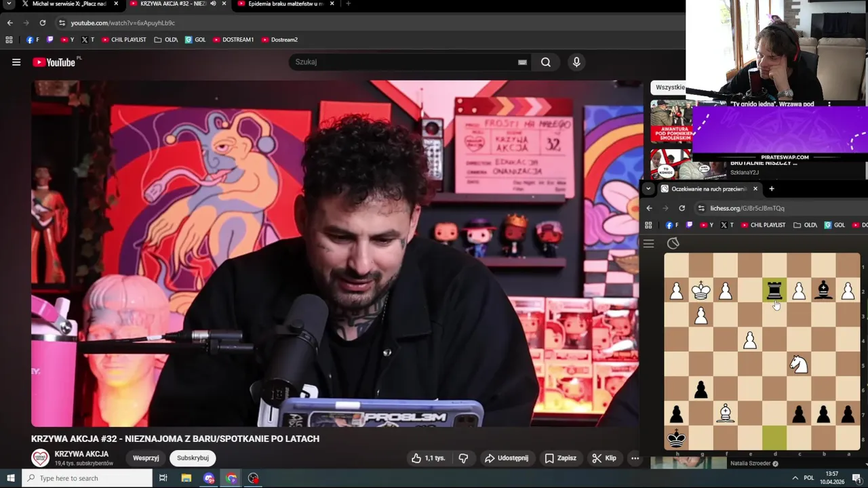Click the lichess knight logo
Viewport: 868px width, 488px height.
(x=673, y=243)
